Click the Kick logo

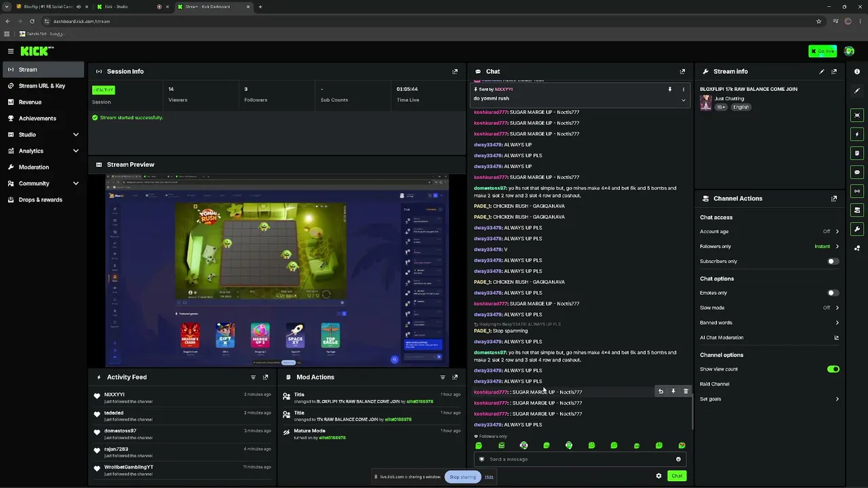[37, 51]
